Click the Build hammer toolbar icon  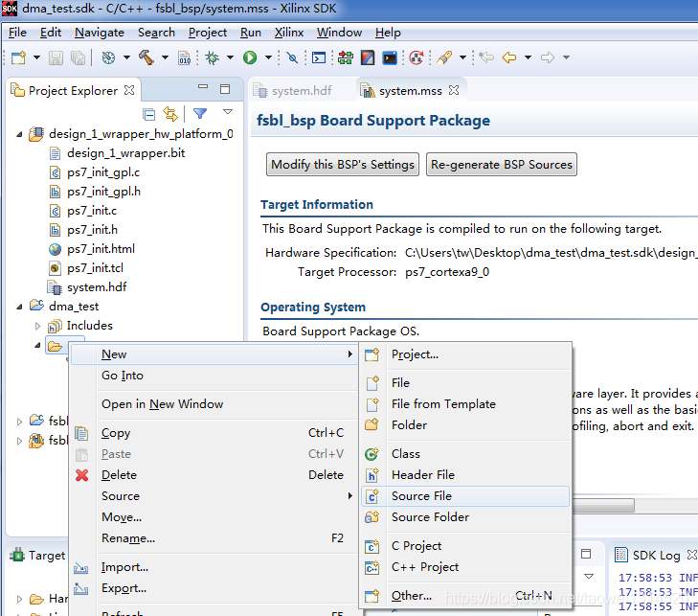click(146, 57)
